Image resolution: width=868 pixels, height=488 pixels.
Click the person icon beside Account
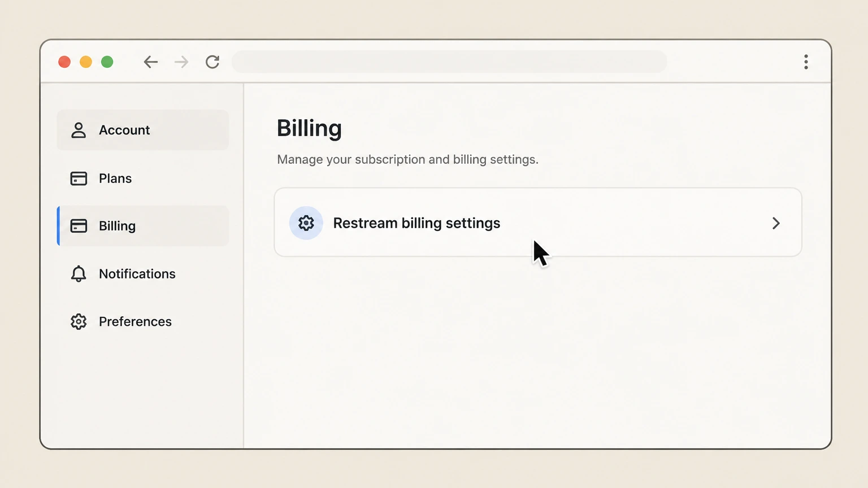click(79, 130)
